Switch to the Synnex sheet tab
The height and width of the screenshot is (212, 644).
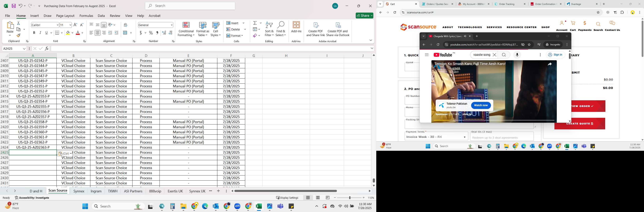point(79,191)
